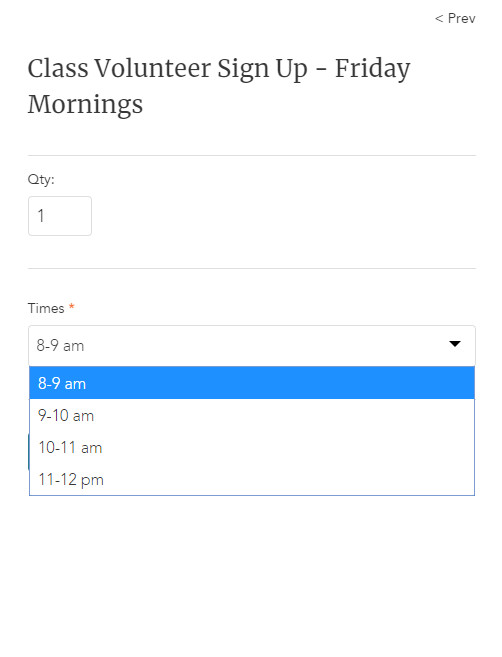The image size is (502, 657).
Task: Click the divider line above Times
Action: click(252, 269)
